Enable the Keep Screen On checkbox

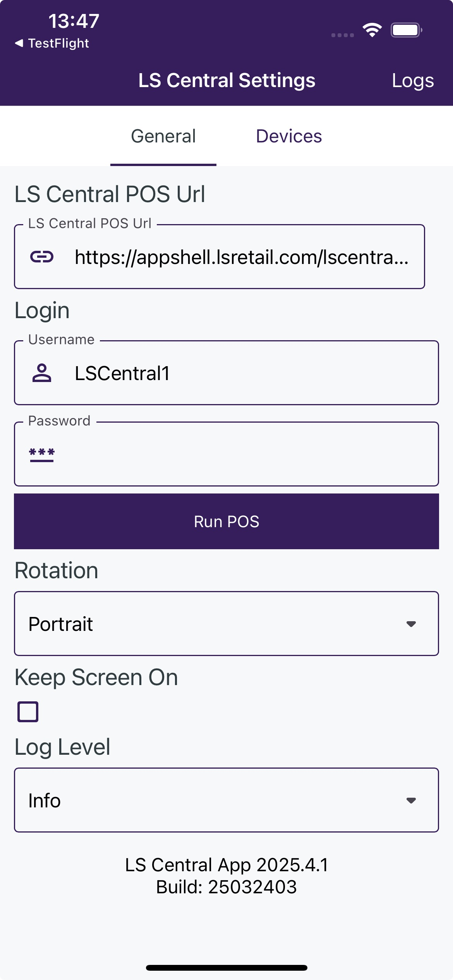coord(28,711)
